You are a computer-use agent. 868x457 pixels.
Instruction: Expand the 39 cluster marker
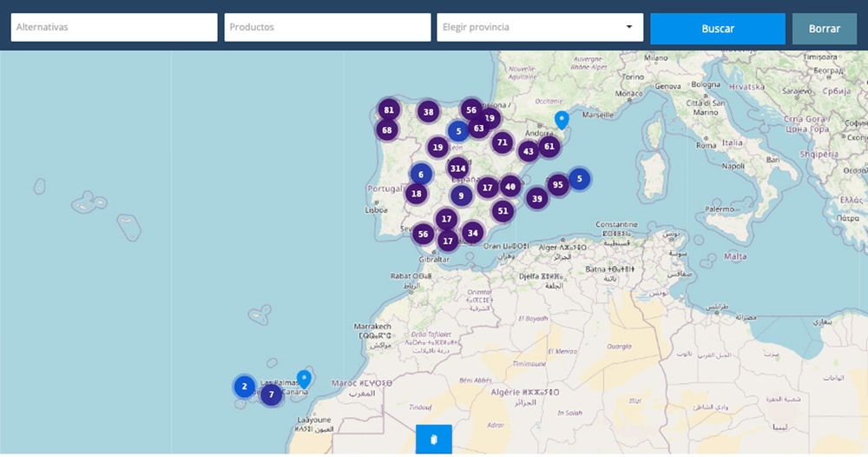537,198
